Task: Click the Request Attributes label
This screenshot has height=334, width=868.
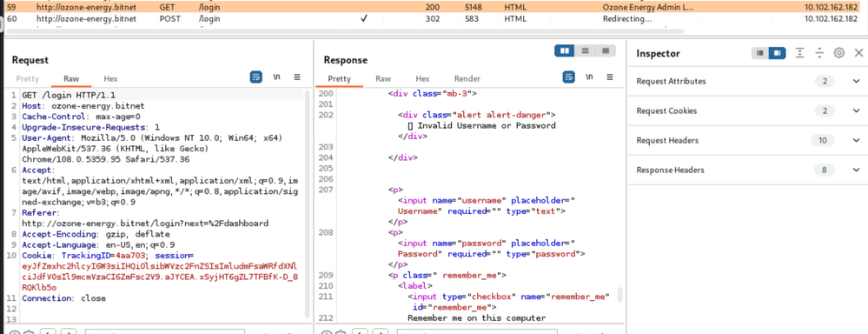Action: coord(671,82)
